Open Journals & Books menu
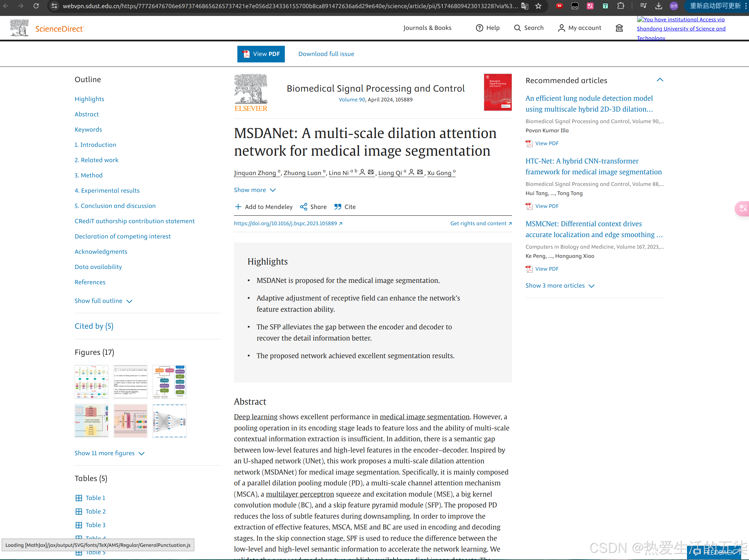The height and width of the screenshot is (560, 749). (427, 28)
